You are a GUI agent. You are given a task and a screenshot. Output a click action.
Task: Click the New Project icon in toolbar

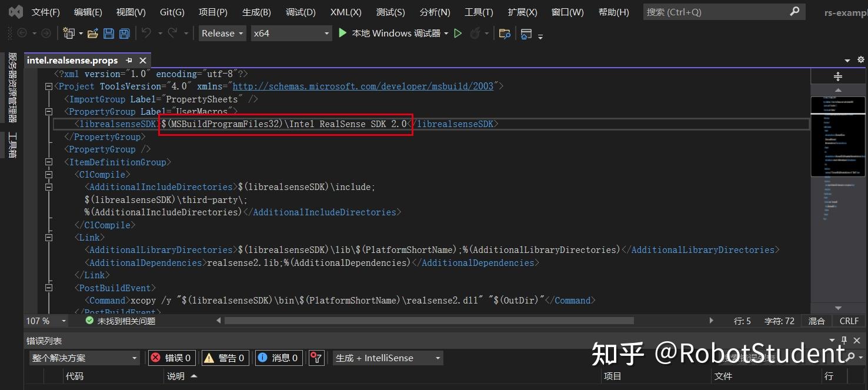point(69,34)
